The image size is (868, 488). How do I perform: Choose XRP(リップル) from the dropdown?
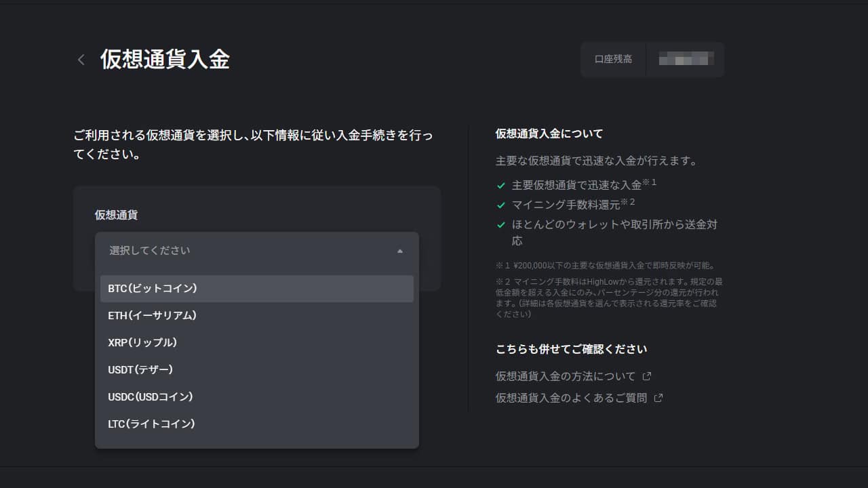click(x=257, y=343)
